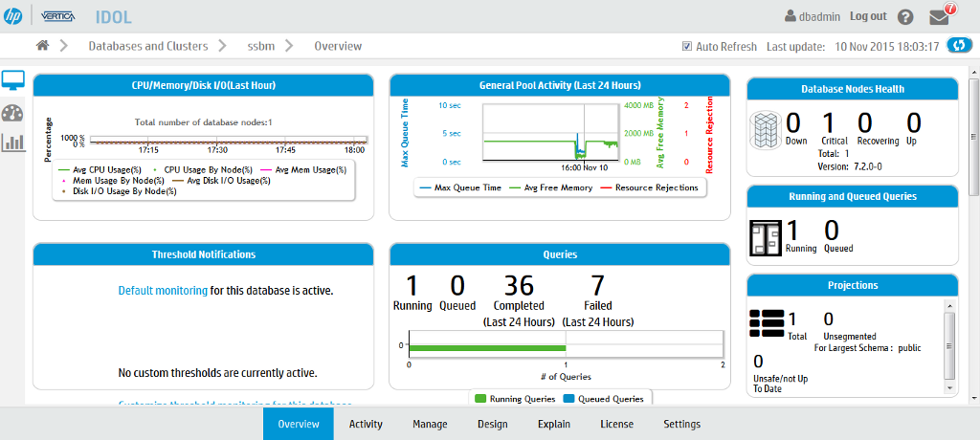The height and width of the screenshot is (440, 980).
Task: Switch to the Manage tab
Action: coord(430,424)
